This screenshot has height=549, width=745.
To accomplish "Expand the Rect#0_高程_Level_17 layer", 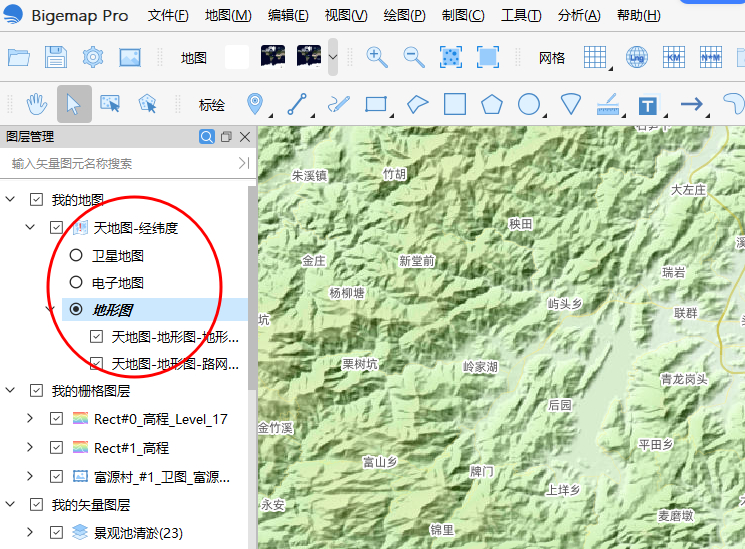I will [x=30, y=418].
